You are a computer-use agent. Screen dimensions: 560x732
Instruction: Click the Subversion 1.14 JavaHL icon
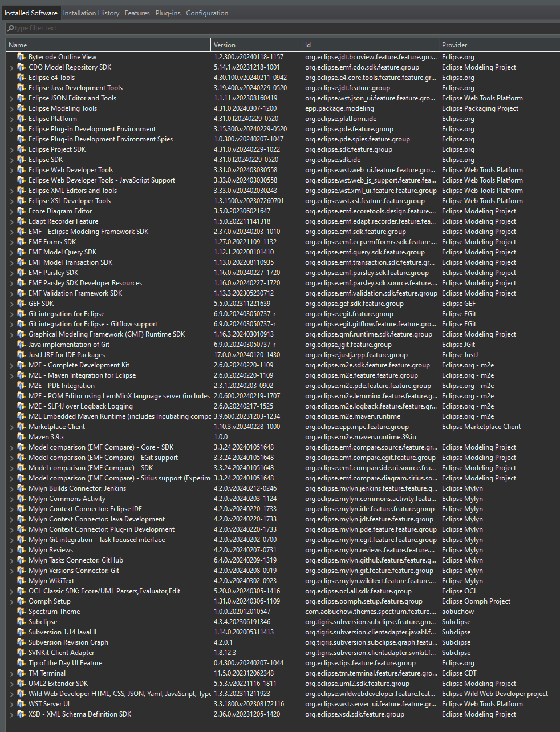point(22,632)
